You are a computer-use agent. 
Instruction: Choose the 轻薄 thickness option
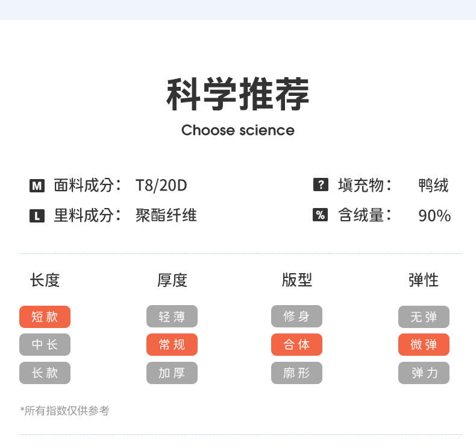[172, 317]
